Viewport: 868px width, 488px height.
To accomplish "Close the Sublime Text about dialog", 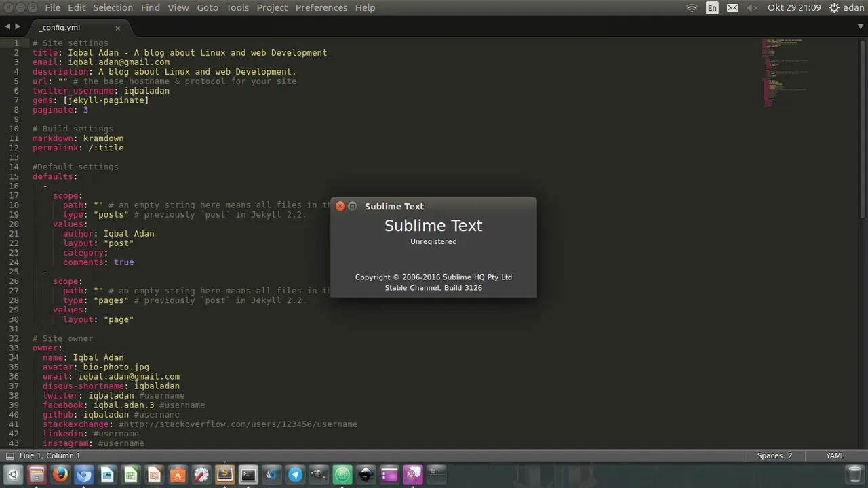I will click(340, 206).
